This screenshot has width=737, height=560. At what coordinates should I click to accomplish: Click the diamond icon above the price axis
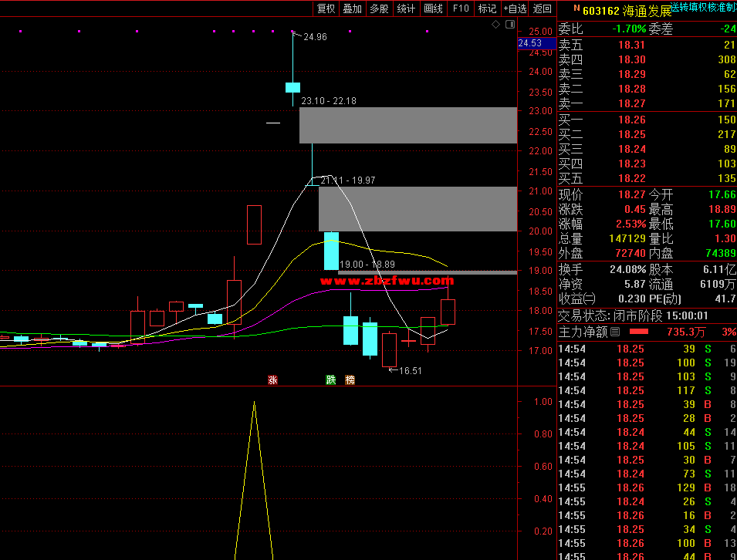(x=495, y=25)
